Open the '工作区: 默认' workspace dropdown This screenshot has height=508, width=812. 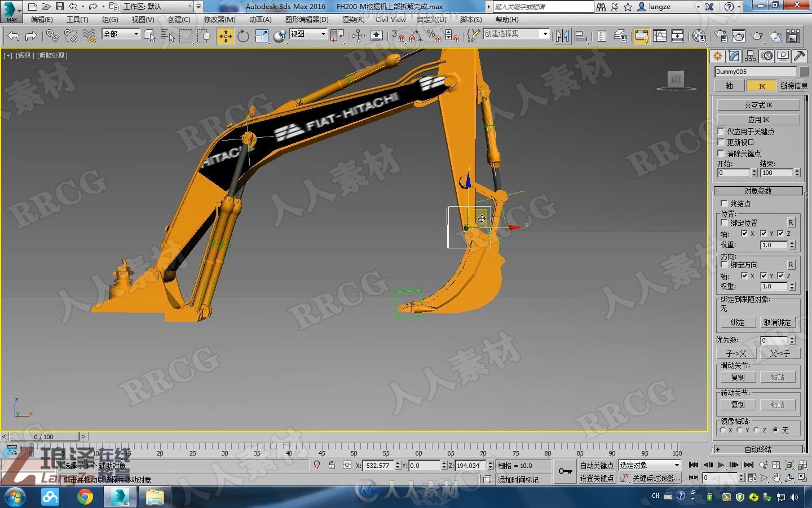click(158, 7)
